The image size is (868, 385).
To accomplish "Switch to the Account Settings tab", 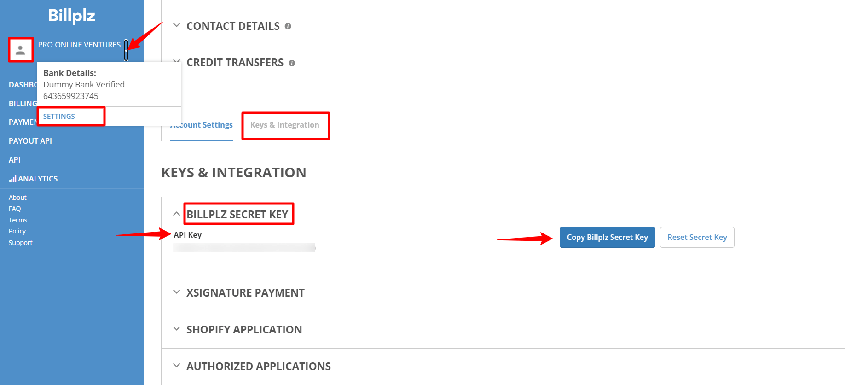I will tap(202, 125).
